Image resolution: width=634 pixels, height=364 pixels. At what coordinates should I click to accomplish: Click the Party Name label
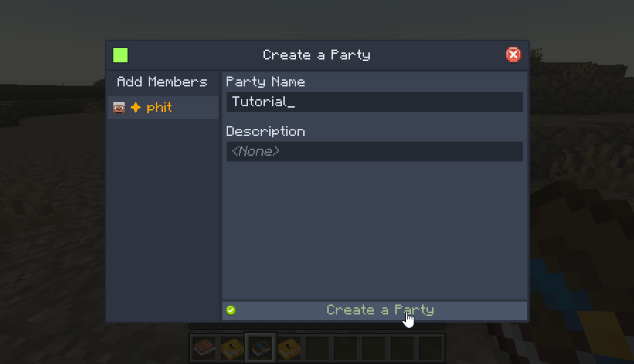pyautogui.click(x=266, y=82)
